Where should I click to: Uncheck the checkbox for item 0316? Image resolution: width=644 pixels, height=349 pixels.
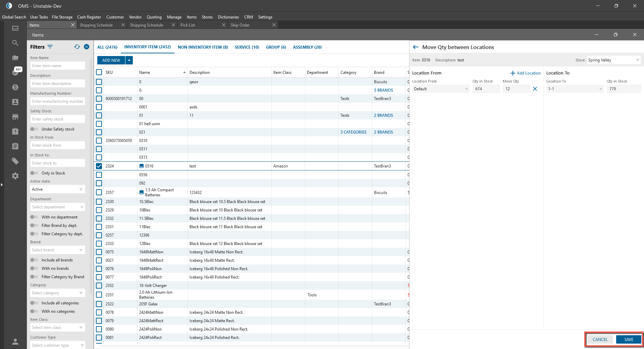[99, 166]
